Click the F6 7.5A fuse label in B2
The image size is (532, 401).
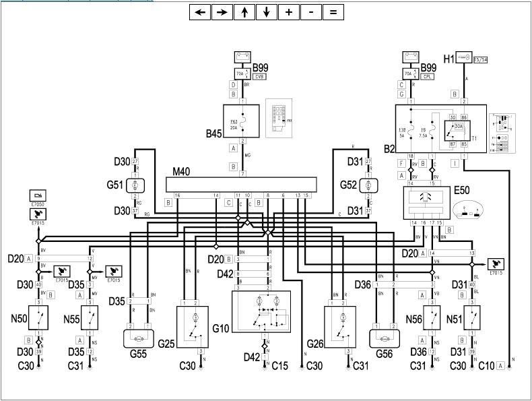(423, 132)
